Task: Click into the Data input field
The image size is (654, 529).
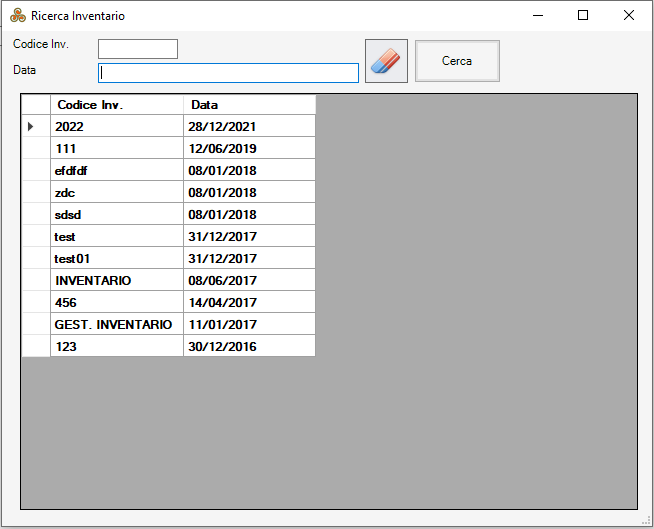Action: (228, 73)
